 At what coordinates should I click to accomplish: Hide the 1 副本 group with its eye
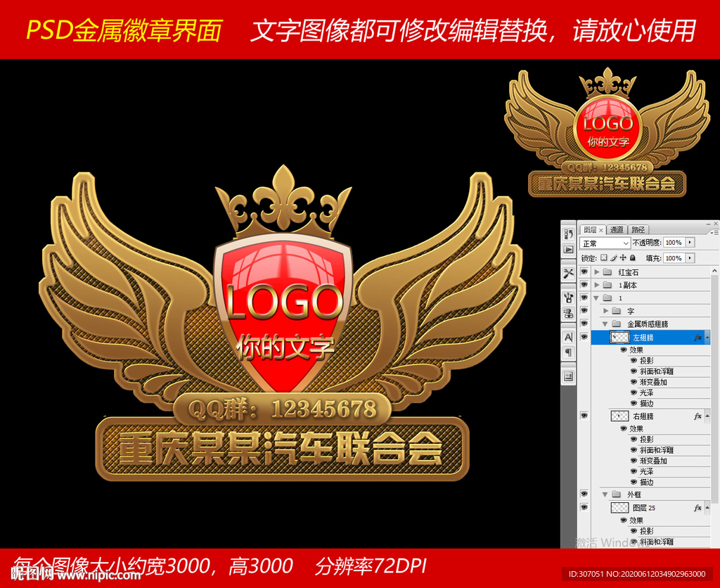click(x=584, y=285)
